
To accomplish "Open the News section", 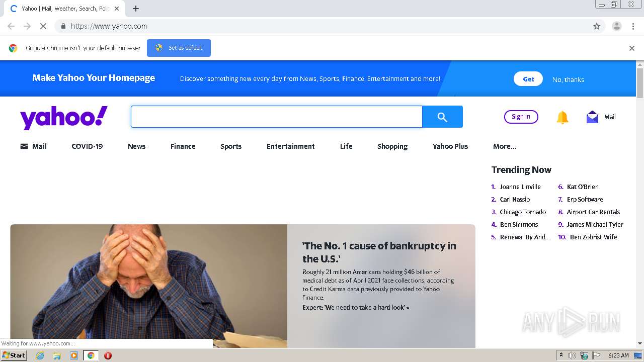I will [x=136, y=146].
